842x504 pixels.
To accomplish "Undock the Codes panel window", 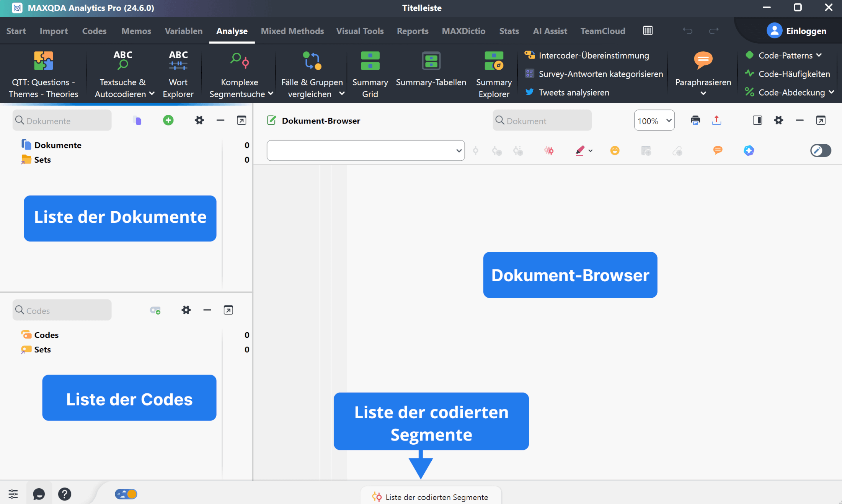I will pos(228,310).
